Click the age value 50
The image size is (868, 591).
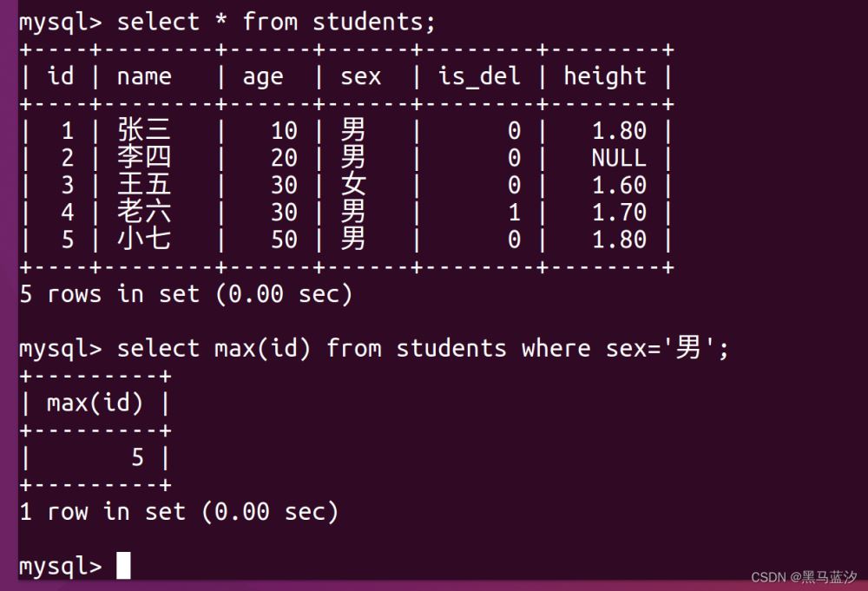coord(284,239)
